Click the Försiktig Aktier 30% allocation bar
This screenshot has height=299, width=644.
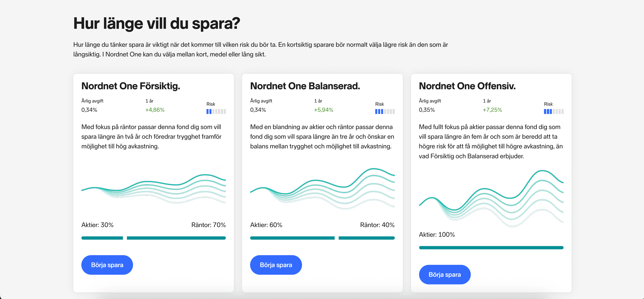click(102, 238)
